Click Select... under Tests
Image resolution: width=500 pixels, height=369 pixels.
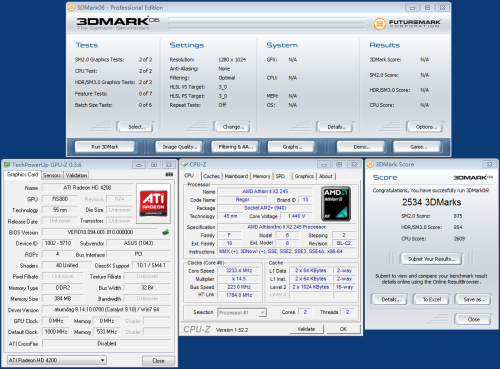tap(135, 127)
